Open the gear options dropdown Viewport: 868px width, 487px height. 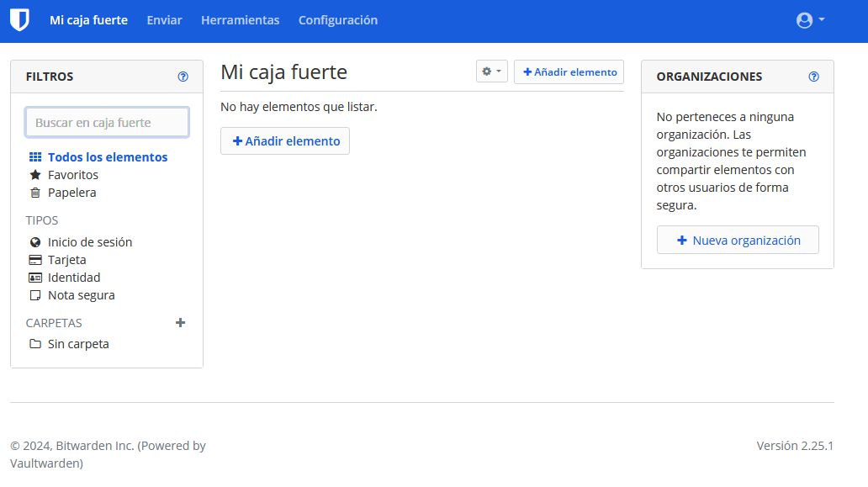point(491,72)
